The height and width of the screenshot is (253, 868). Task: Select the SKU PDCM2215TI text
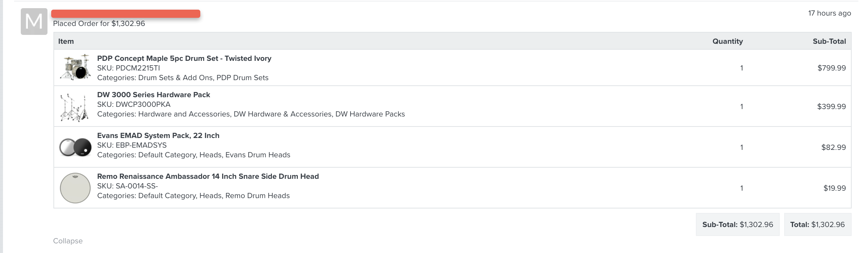tap(129, 68)
